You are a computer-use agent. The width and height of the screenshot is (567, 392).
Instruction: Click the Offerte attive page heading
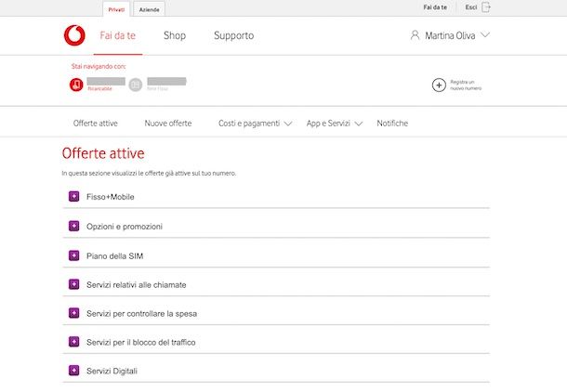(x=103, y=153)
